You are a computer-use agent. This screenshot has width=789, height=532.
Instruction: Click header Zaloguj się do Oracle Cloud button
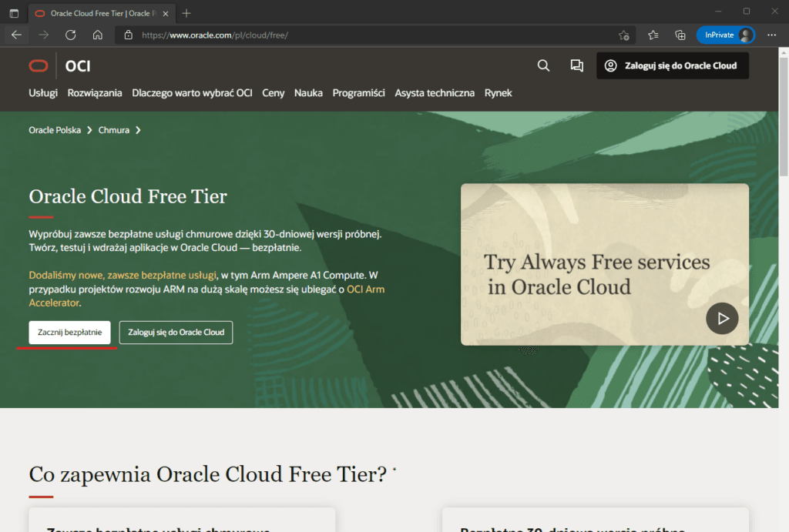tap(673, 66)
